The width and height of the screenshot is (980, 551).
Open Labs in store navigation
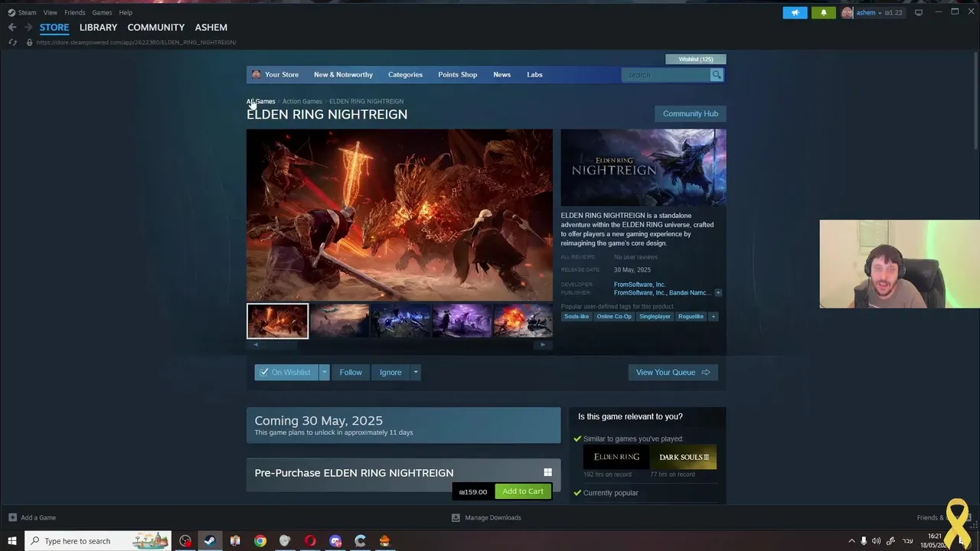click(534, 74)
